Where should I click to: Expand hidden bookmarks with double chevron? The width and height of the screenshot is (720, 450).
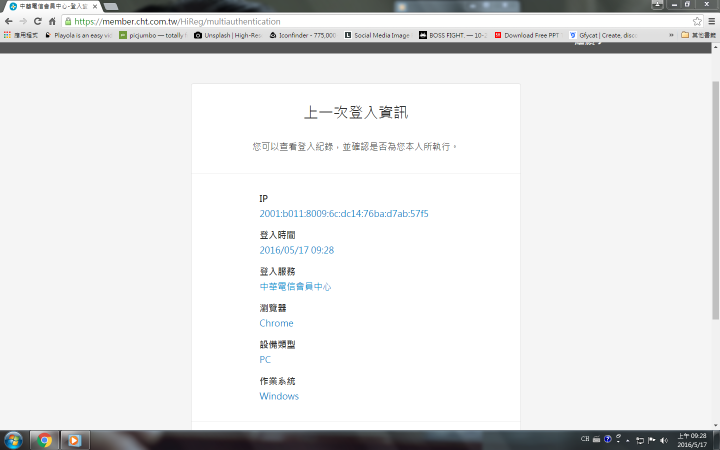click(x=671, y=35)
